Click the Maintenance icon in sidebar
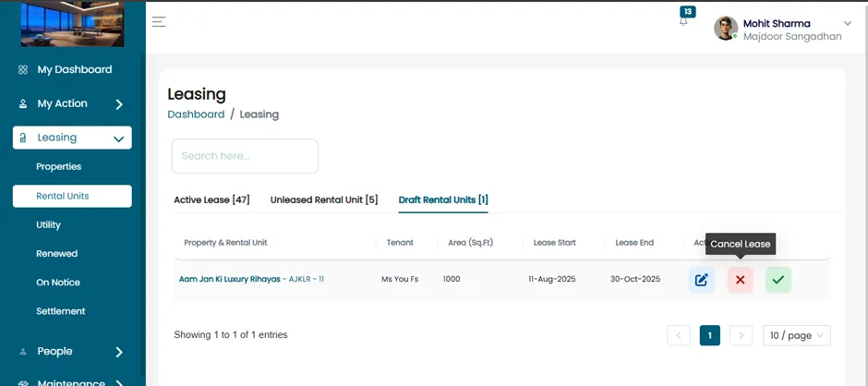Screen dimensions: 868x386 coord(23,382)
